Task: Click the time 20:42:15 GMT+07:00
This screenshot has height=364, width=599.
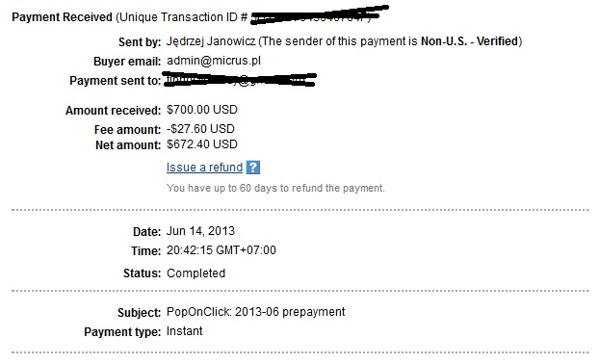Action: coord(221,250)
